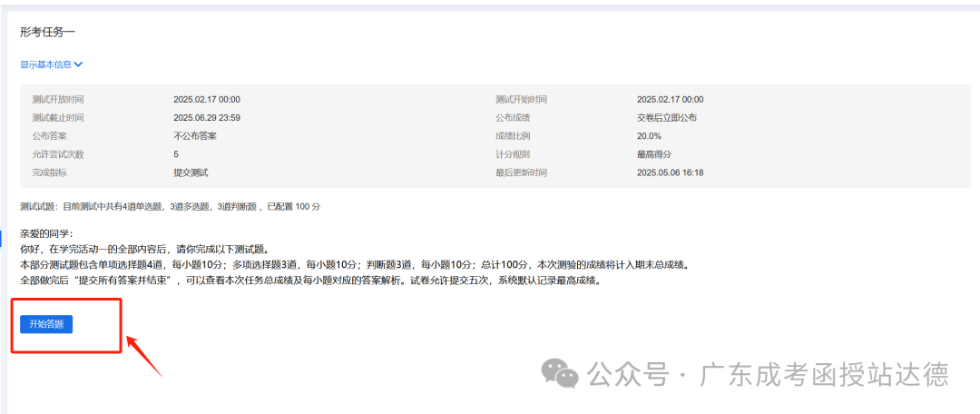
Task: Click the WeChat logo in the watermark
Action: pos(560,374)
